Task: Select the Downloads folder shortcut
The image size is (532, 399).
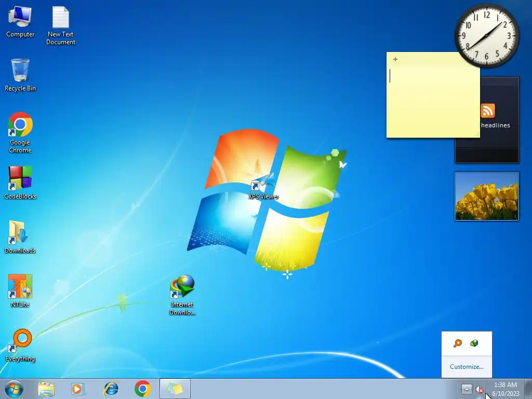Action: [20, 237]
